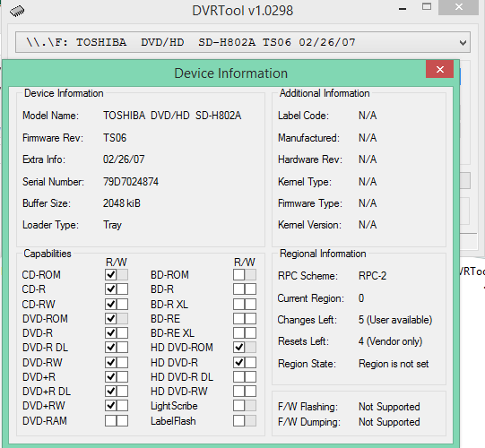Select model name value TOSHIBA DVD/HD SD-H802A

tap(172, 116)
